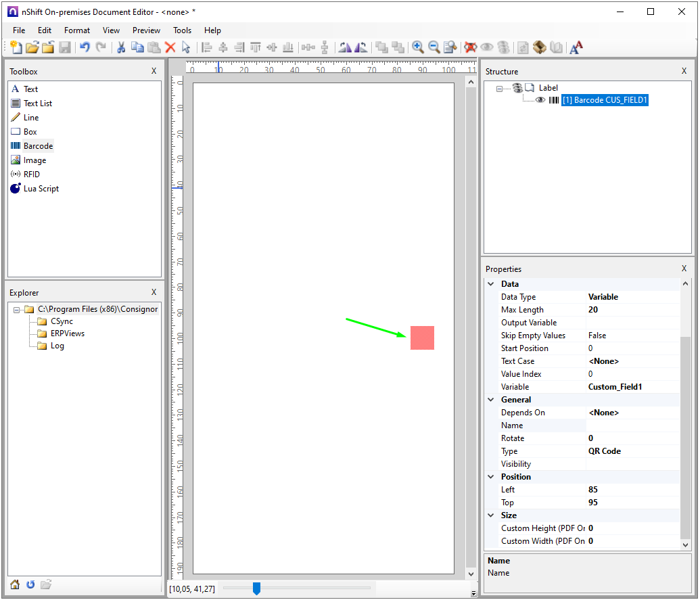The height and width of the screenshot is (600, 700).
Task: Click the Zoom In magnifier icon
Action: pos(418,47)
